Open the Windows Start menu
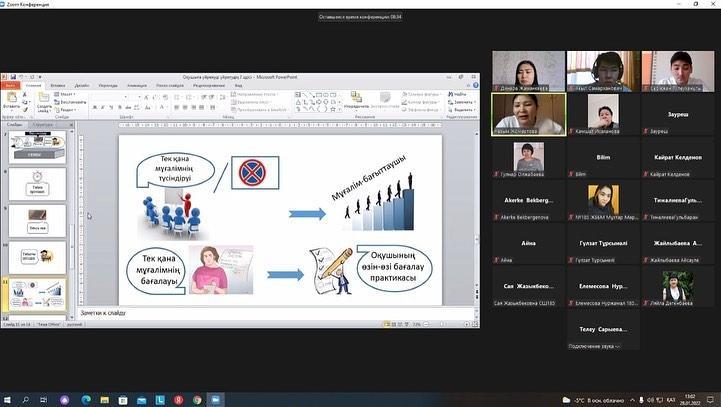 [9, 398]
